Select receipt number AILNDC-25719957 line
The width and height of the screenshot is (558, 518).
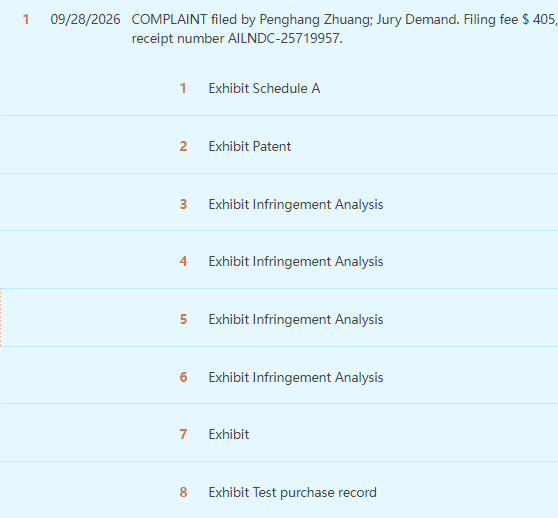[237, 38]
